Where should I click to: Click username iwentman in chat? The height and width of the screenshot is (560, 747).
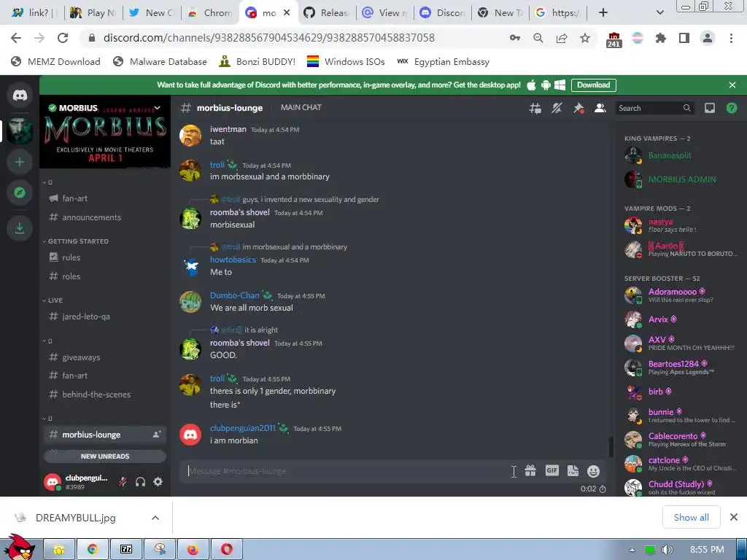pyautogui.click(x=228, y=129)
